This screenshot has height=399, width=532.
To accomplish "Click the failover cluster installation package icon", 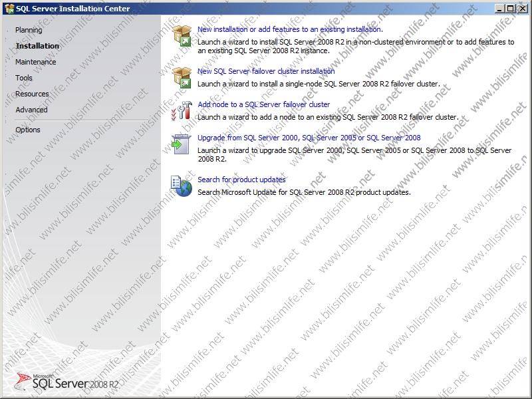I will [182, 77].
